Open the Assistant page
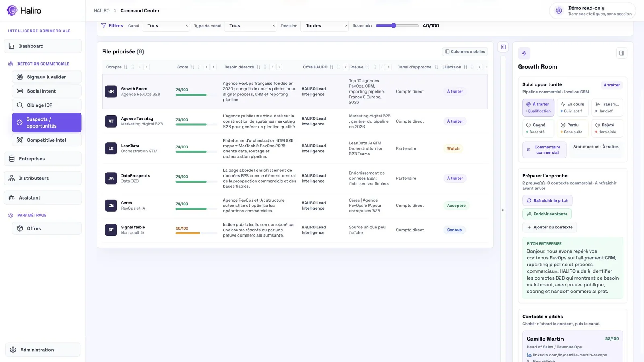Image resolution: width=644 pixels, height=362 pixels. (43, 197)
